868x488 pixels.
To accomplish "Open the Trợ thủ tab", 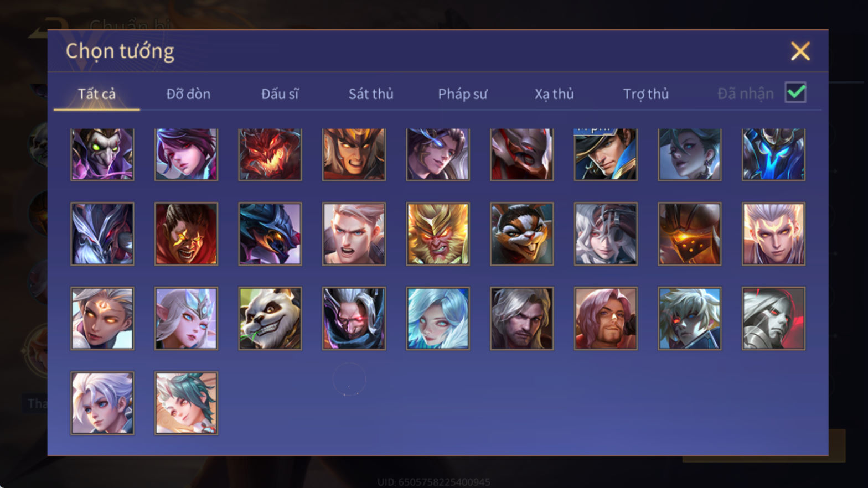I will 646,94.
